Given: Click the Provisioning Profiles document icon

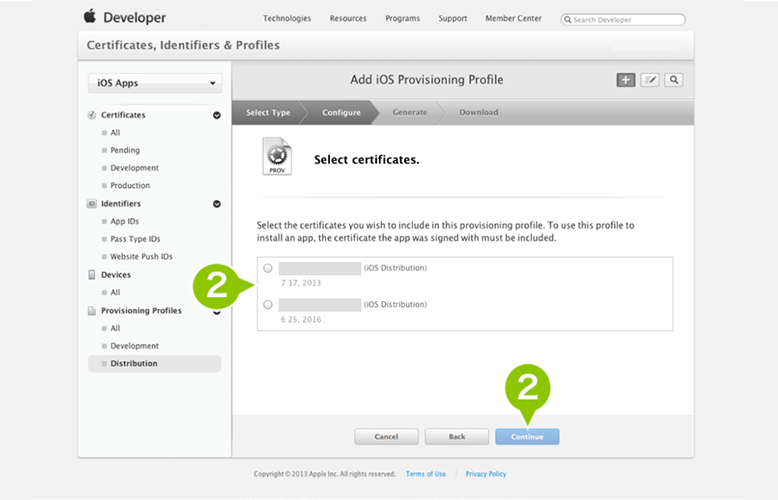Looking at the screenshot, I should (x=92, y=311).
